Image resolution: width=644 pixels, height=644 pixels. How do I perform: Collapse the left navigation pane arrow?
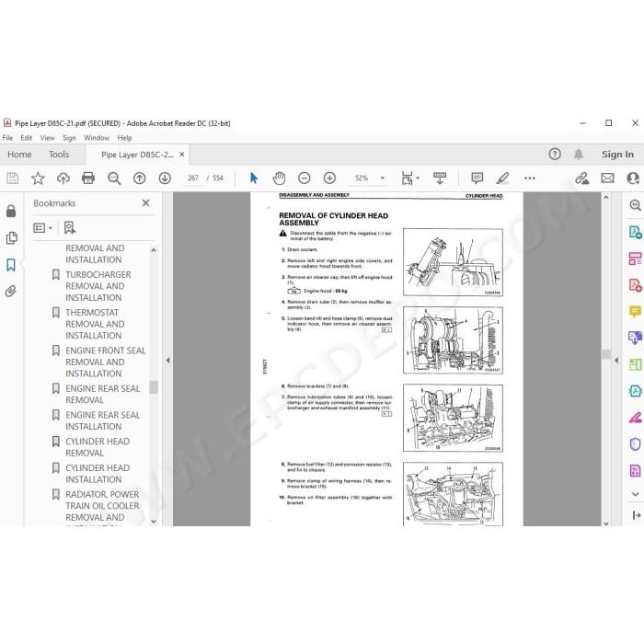point(167,361)
